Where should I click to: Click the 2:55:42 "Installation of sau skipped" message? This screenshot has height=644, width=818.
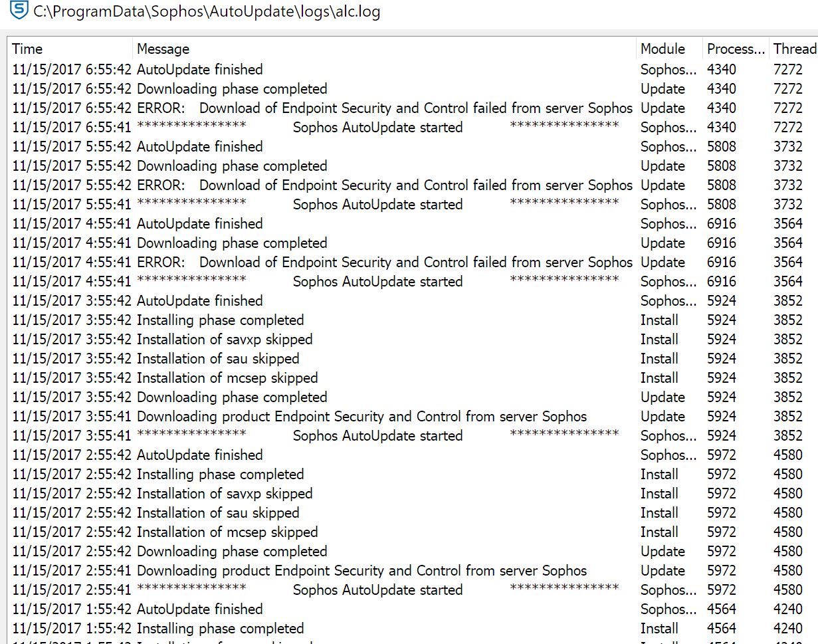(218, 512)
